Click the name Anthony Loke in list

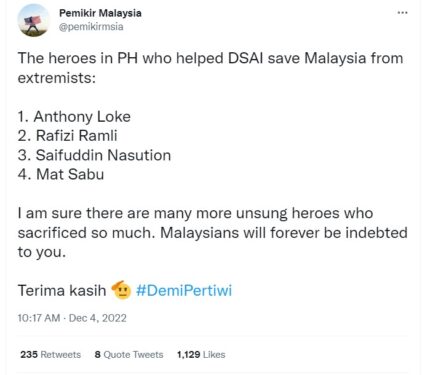pyautogui.click(x=82, y=117)
